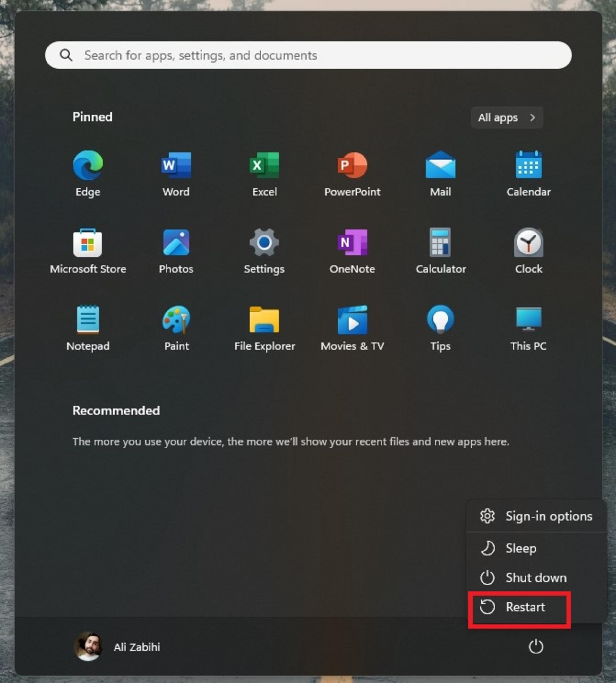Launch OneNote
Screen dimensions: 616x683
coord(352,251)
